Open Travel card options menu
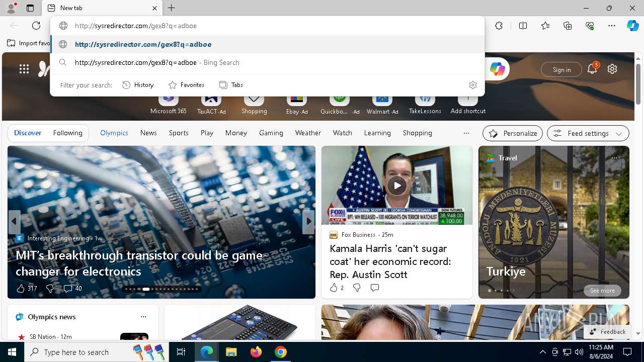 614,158
